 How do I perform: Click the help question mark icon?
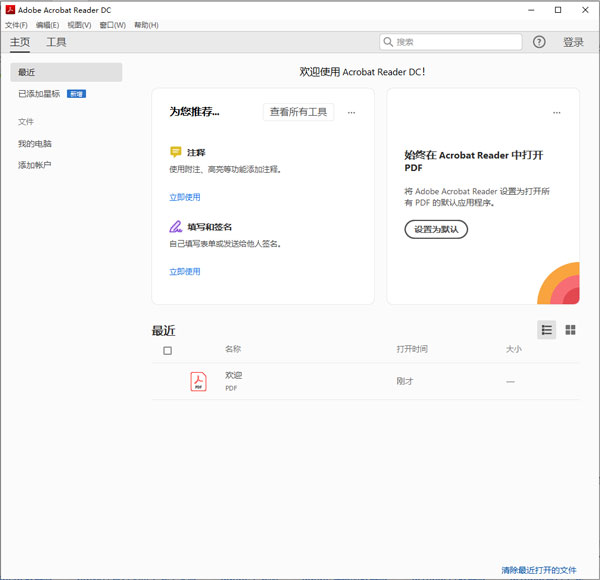(x=539, y=42)
